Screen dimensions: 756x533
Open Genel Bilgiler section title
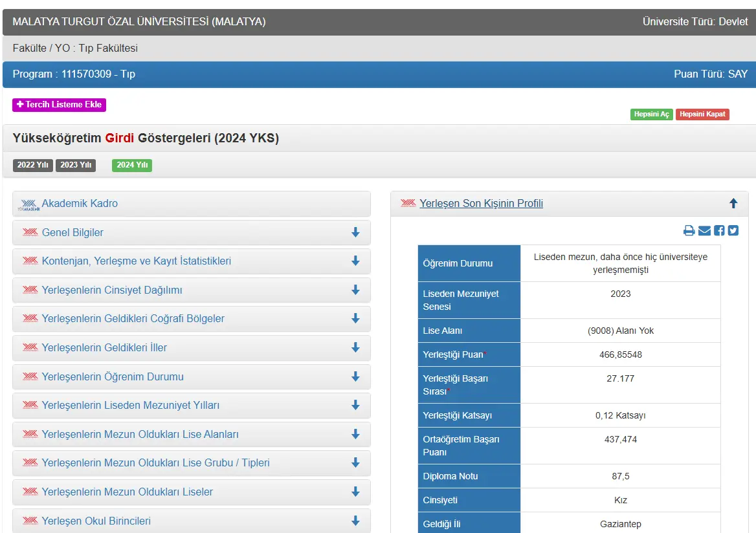(x=72, y=232)
